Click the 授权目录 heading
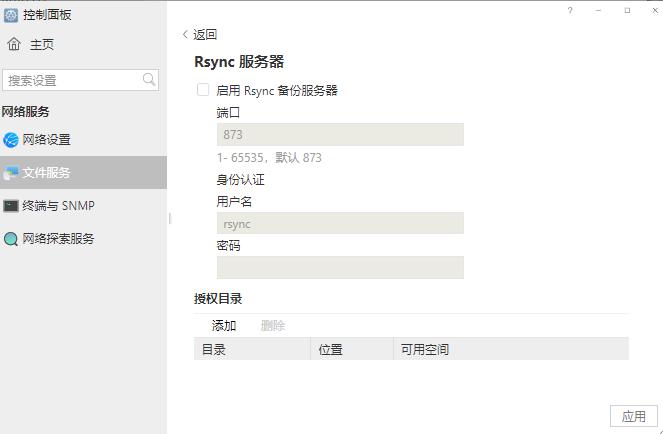This screenshot has width=663, height=434. 218,299
